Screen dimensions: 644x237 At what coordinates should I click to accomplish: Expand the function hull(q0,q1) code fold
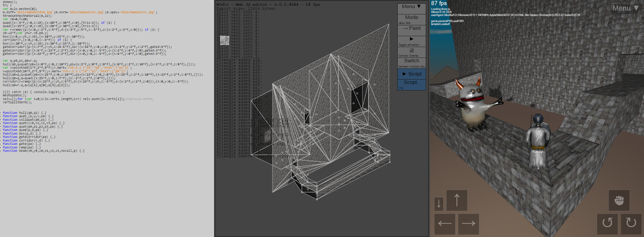click(x=1, y=113)
